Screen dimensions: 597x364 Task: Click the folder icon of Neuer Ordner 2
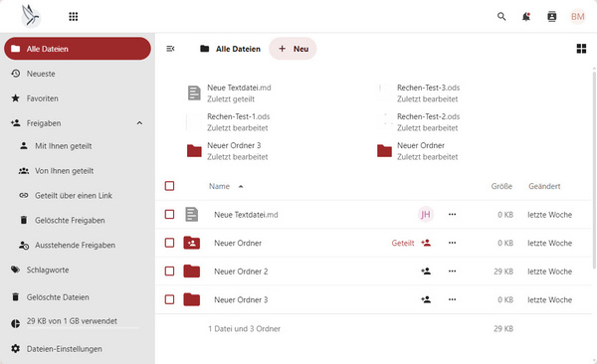(191, 272)
